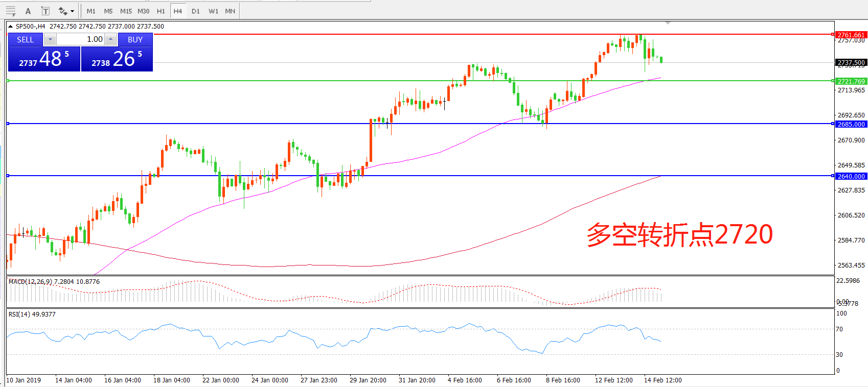The width and height of the screenshot is (868, 387).
Task: Toggle the active H4 timeframe button
Action: point(178,11)
